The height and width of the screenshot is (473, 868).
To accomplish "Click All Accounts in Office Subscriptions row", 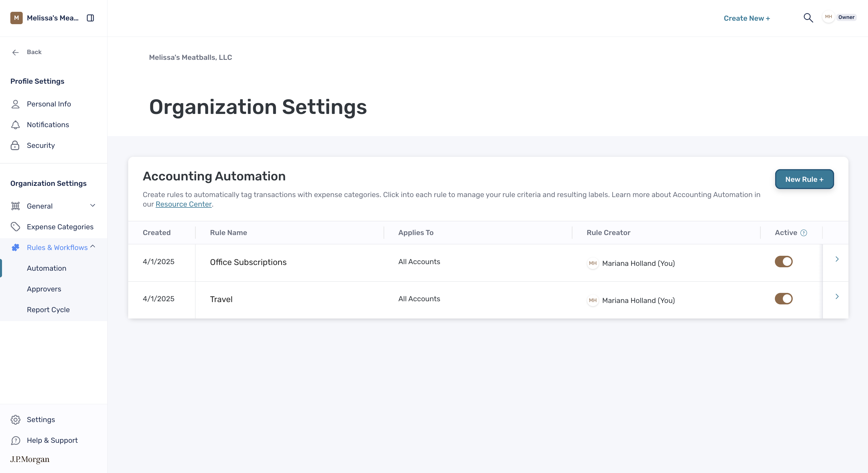I will tap(419, 262).
